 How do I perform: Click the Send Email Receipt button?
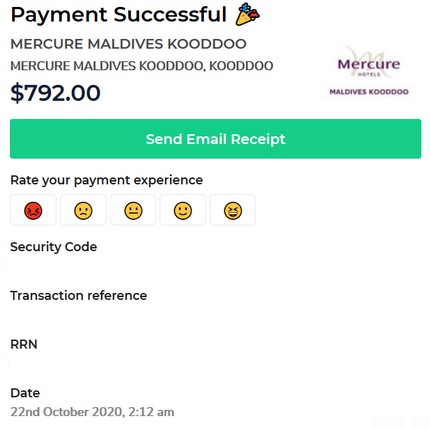click(215, 139)
